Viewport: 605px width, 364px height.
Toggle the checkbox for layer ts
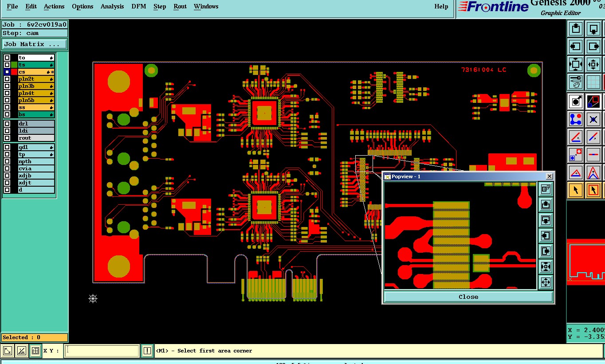(7, 65)
